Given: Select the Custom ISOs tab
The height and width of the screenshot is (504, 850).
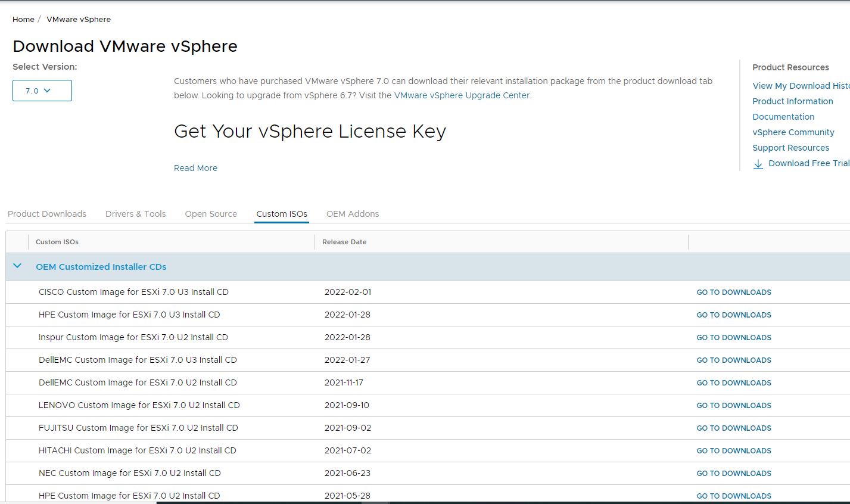Looking at the screenshot, I should [x=281, y=213].
